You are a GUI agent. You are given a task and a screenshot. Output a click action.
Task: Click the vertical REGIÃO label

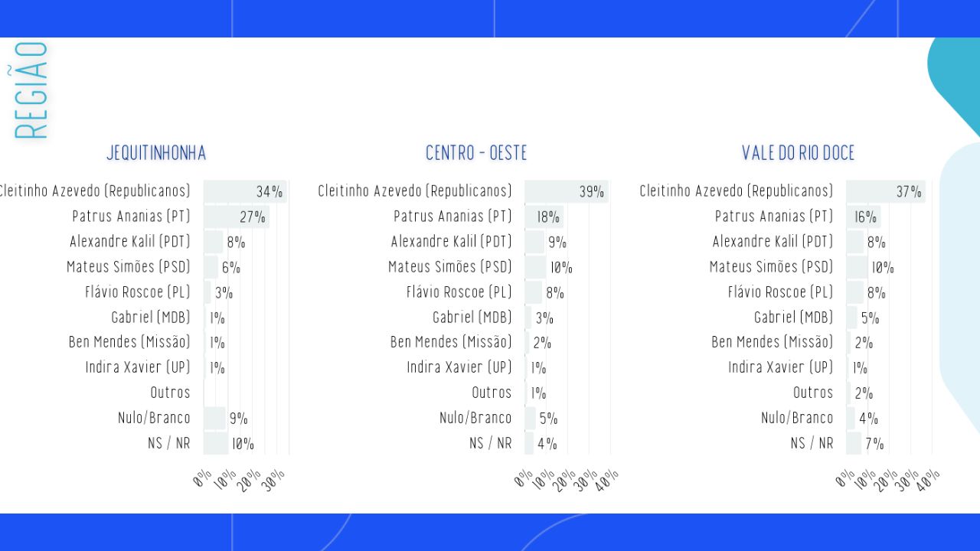coord(31,90)
